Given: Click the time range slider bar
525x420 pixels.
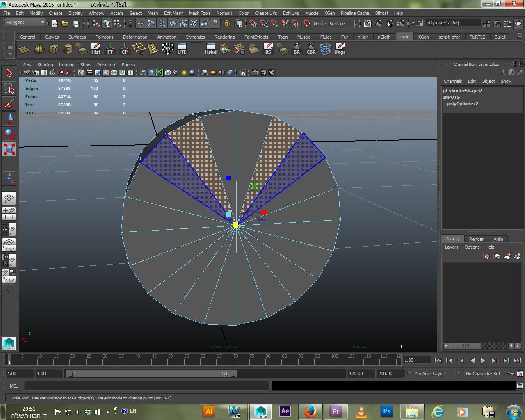Looking at the screenshot, I should point(151,374).
